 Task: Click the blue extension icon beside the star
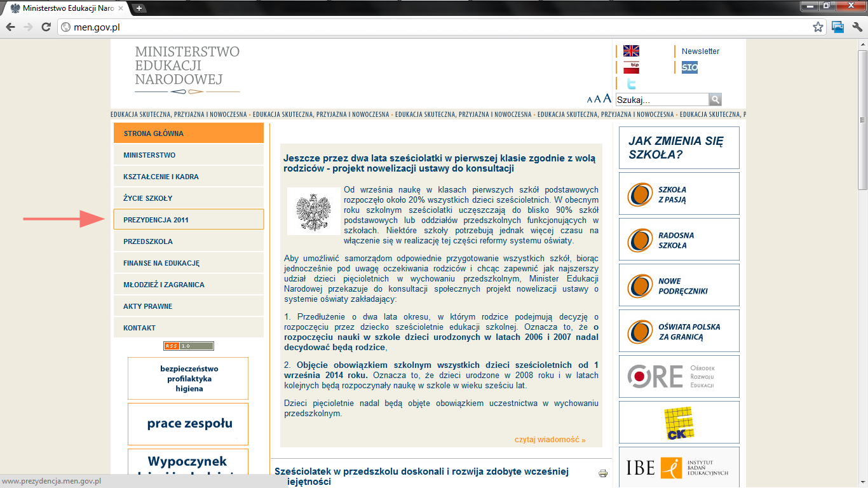pos(838,27)
